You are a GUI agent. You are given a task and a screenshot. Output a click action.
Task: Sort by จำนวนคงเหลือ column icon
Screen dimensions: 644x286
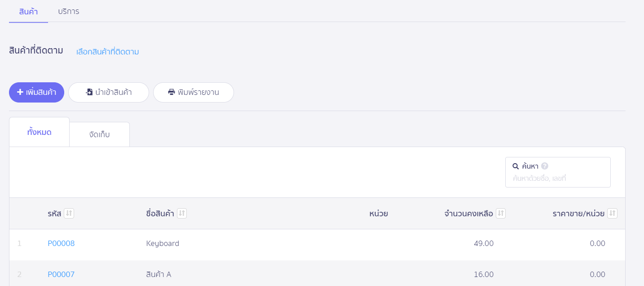click(501, 214)
